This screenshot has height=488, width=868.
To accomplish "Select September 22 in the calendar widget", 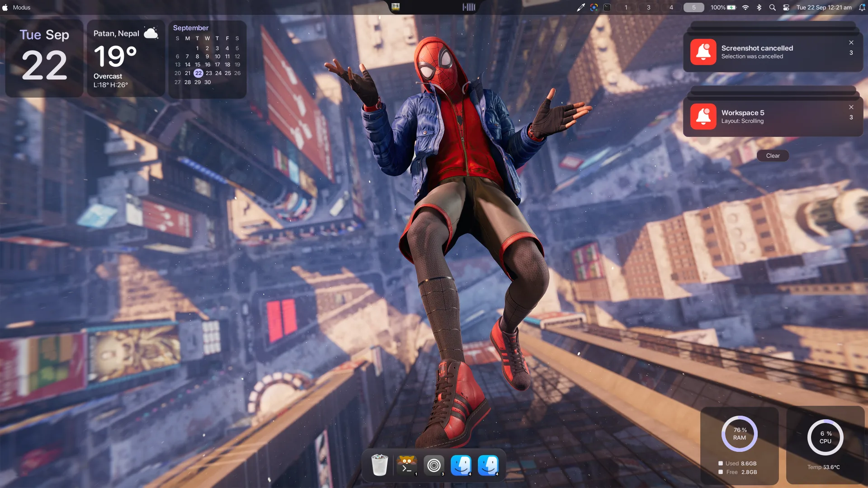I will (198, 73).
